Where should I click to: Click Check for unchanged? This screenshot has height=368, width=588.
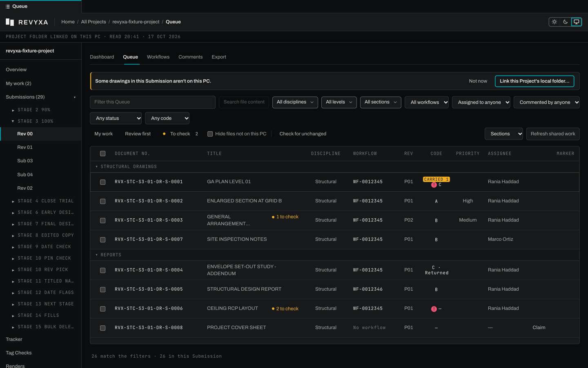[303, 134]
